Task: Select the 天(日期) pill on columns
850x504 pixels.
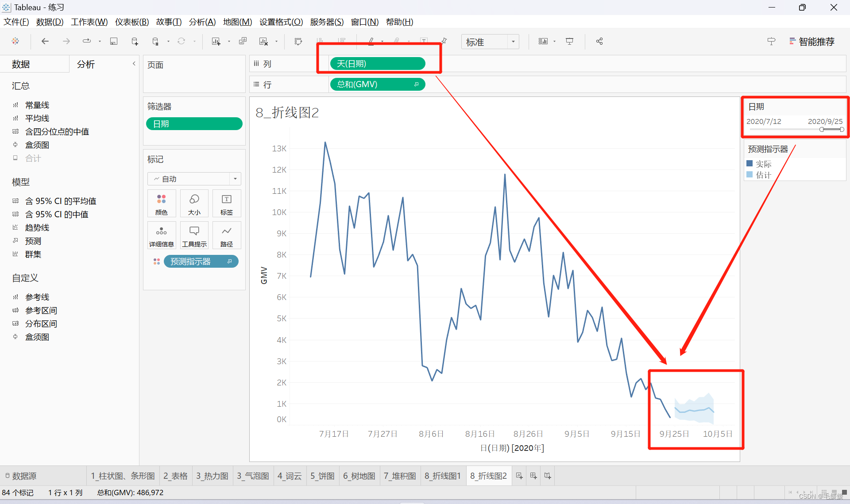Action: coord(378,64)
